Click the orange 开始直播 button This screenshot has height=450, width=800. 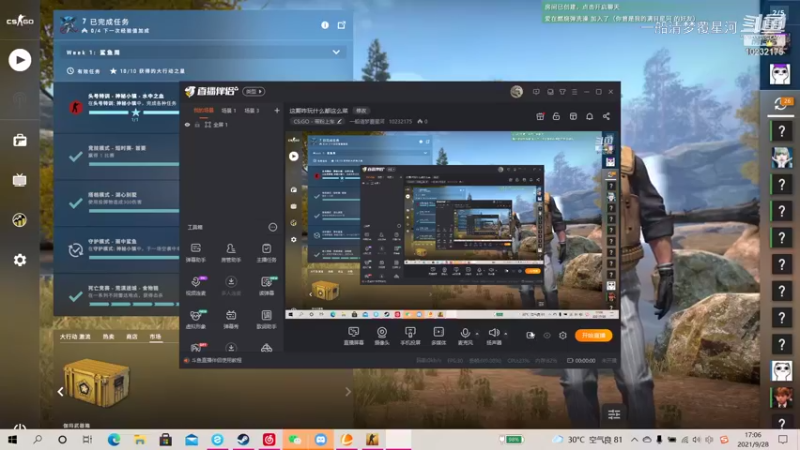point(593,335)
